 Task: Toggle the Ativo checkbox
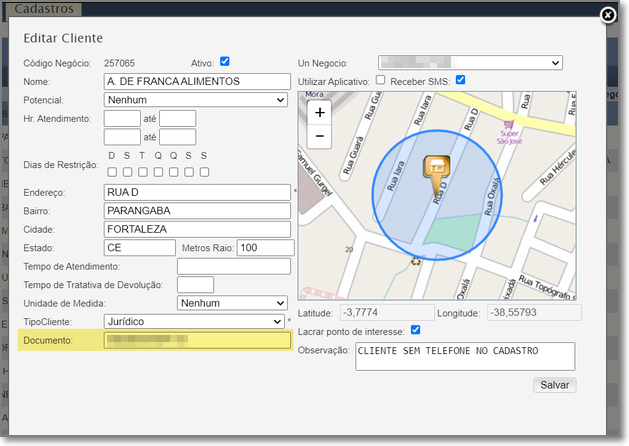[x=225, y=62]
